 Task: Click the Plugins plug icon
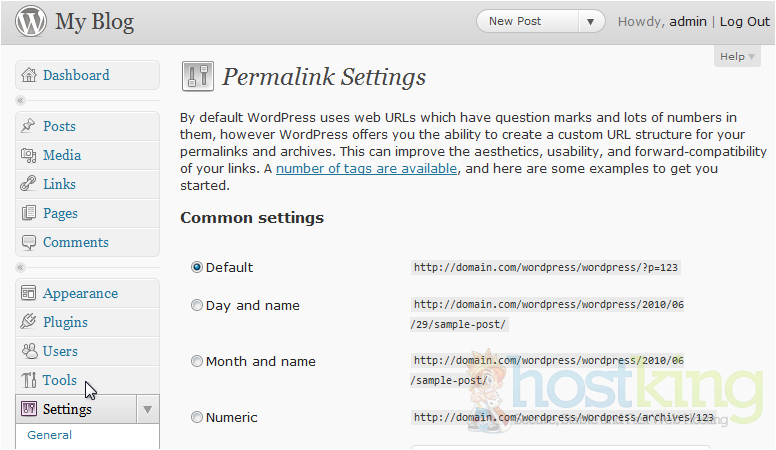[28, 322]
